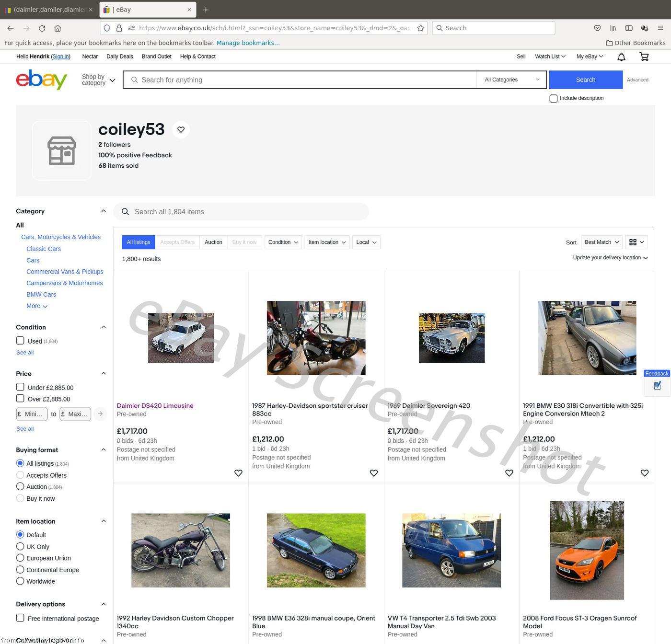Open the Condition filter dropdown
Screen dimensions: 671x644
click(x=283, y=242)
